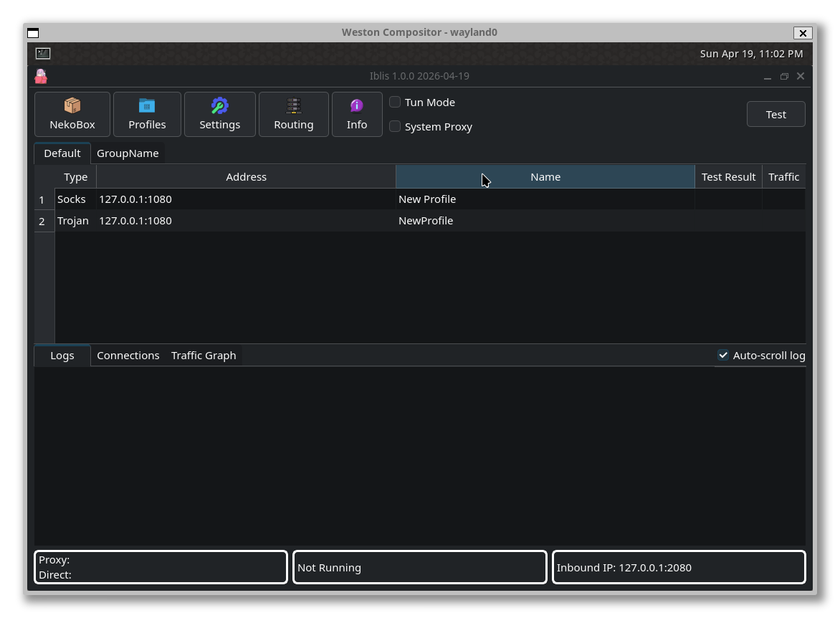Maximize the Iblis window

(x=784, y=77)
